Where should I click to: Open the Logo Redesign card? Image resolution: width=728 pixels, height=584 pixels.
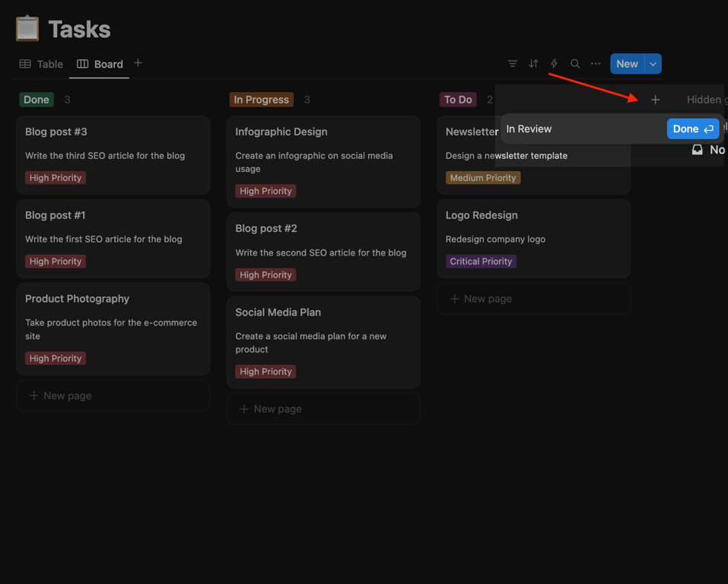(x=533, y=238)
